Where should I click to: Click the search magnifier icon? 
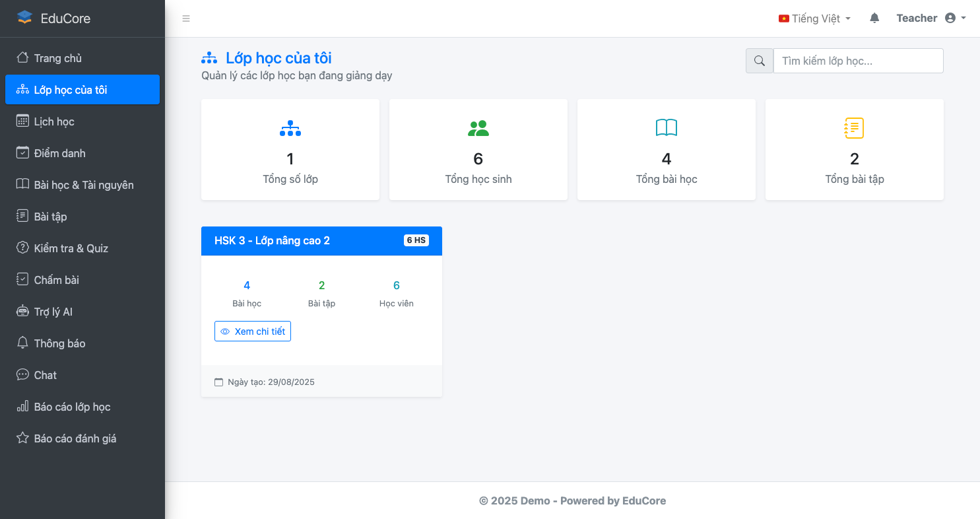759,60
